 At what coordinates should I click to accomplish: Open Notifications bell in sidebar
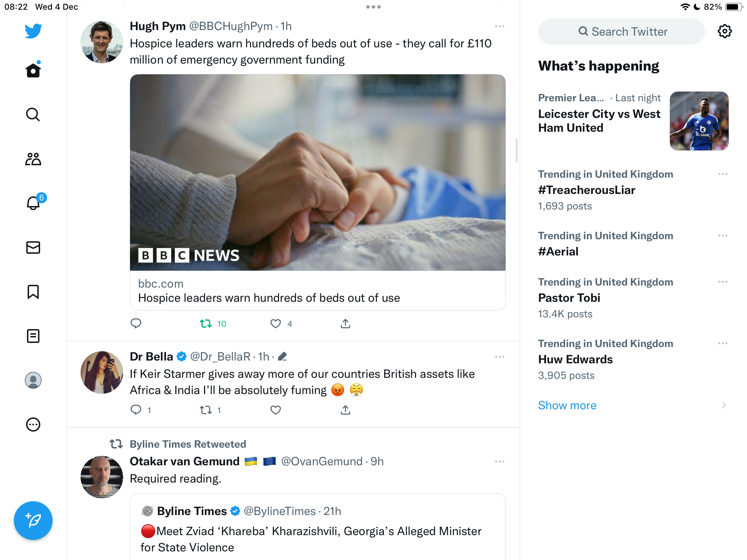click(x=33, y=203)
